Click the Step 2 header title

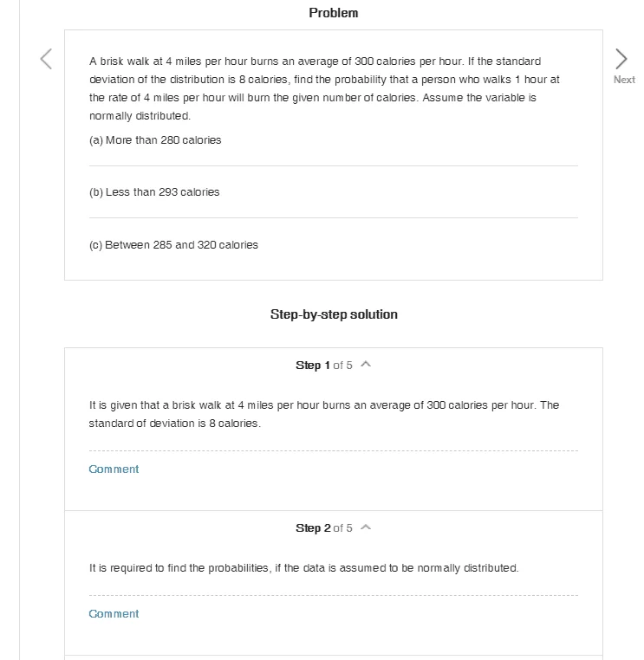point(313,527)
